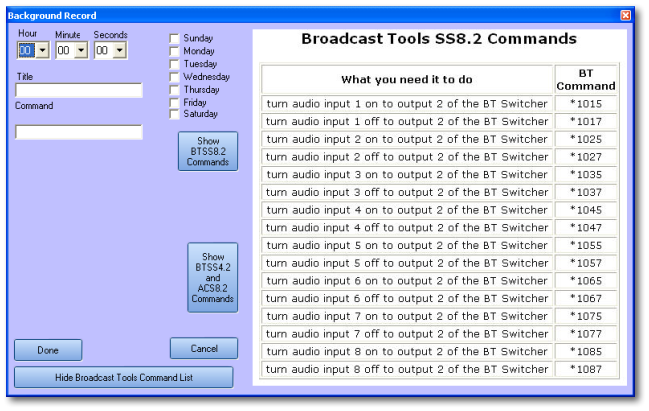The width and height of the screenshot is (649, 411).
Task: Click inside the Command input field
Action: click(79, 132)
